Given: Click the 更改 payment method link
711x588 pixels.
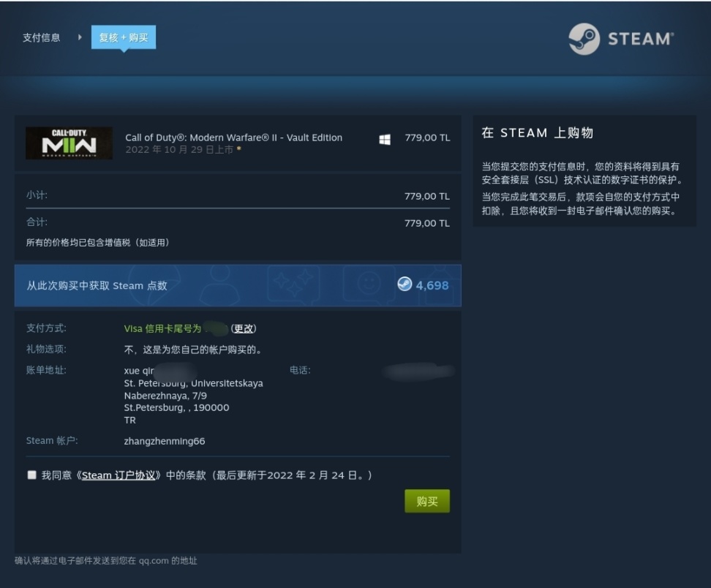Looking at the screenshot, I should tap(244, 328).
